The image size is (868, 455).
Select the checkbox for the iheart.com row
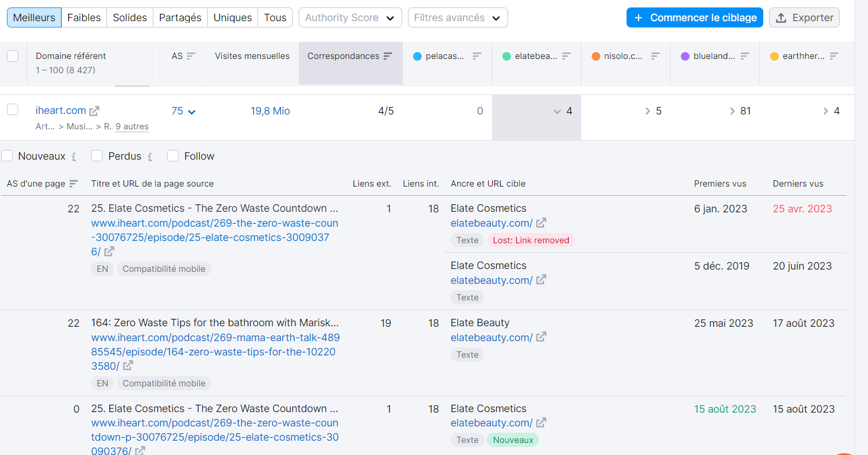[x=13, y=110]
